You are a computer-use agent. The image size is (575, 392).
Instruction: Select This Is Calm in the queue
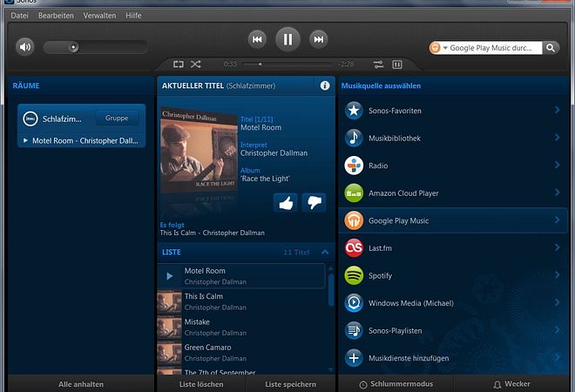241,301
